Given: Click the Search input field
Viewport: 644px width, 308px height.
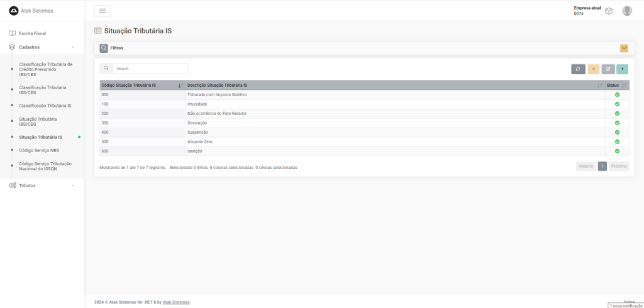Looking at the screenshot, I should point(150,69).
